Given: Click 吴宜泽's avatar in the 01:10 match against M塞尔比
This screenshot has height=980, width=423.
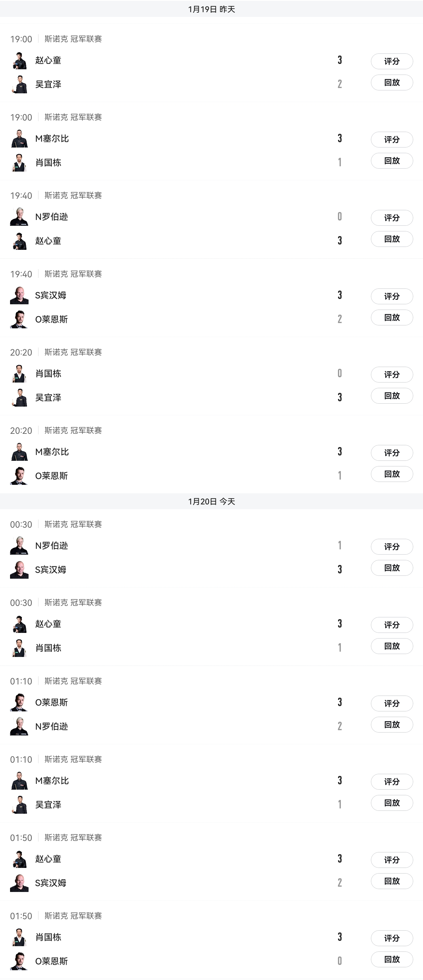Looking at the screenshot, I should [x=19, y=805].
